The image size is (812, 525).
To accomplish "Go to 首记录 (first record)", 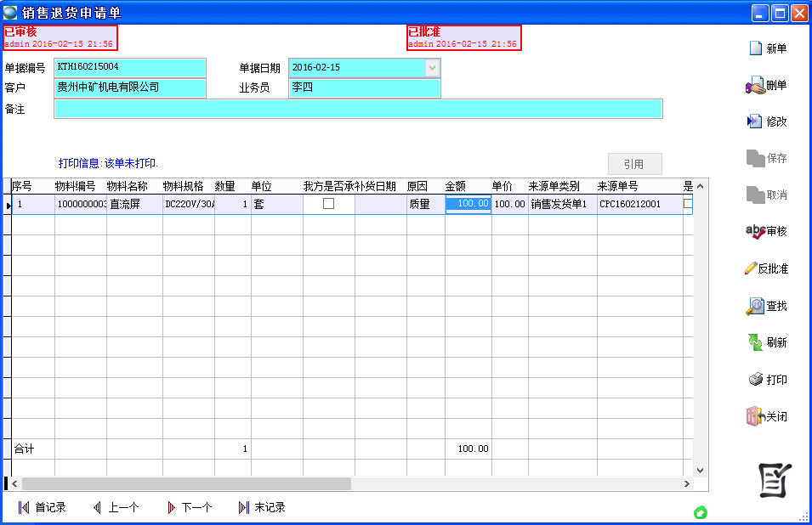I will tap(24, 508).
